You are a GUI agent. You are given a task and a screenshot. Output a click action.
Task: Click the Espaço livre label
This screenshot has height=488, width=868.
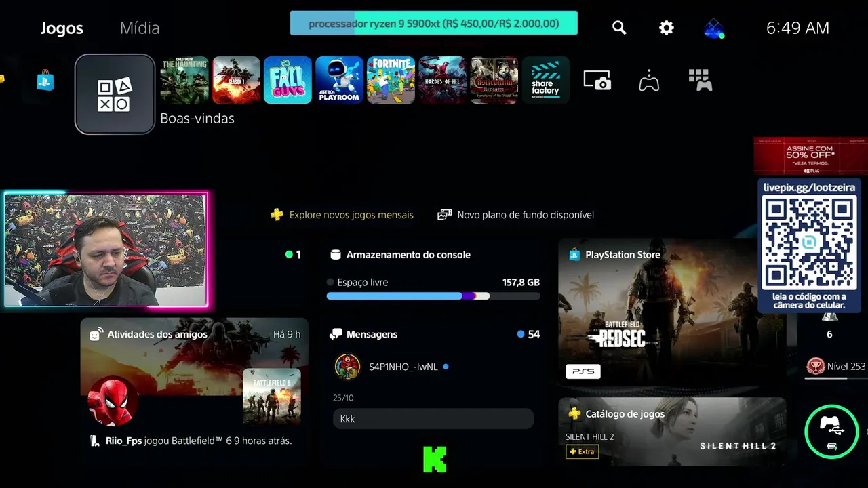[363, 282]
